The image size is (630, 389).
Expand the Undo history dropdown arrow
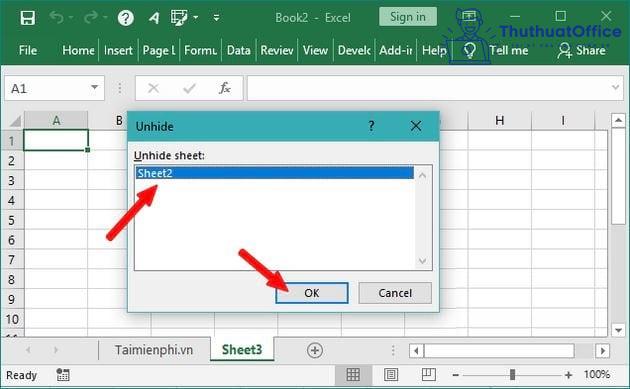[x=71, y=17]
